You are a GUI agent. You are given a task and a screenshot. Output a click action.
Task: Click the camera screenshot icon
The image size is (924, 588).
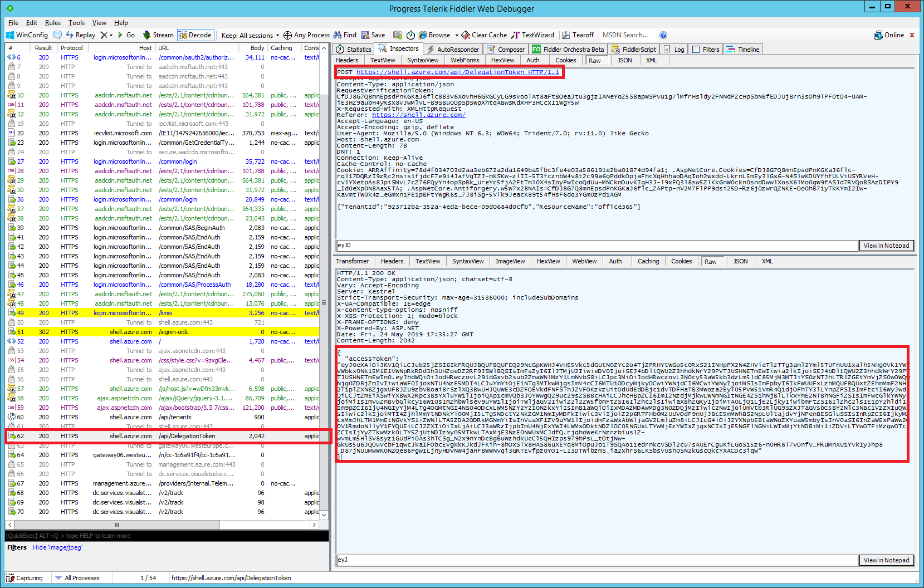[398, 35]
